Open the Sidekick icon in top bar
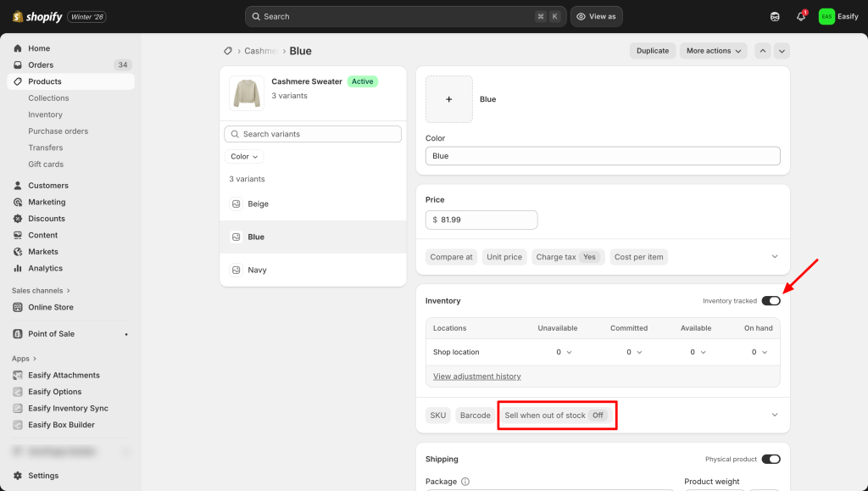 [x=774, y=16]
